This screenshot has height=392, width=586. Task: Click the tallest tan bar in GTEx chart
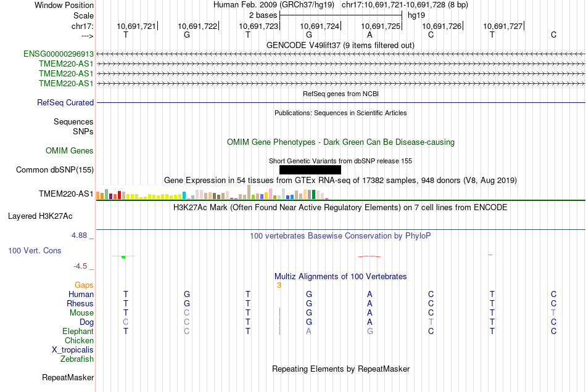click(249, 192)
